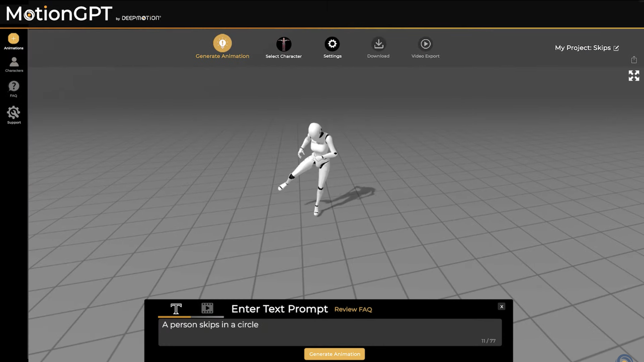Image resolution: width=644 pixels, height=362 pixels.
Task: Open the Characters sidebar section
Action: [14, 64]
